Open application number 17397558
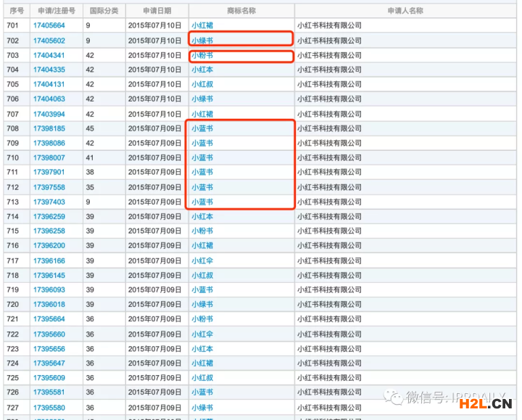Screen dimensions: 522x420 49,188
